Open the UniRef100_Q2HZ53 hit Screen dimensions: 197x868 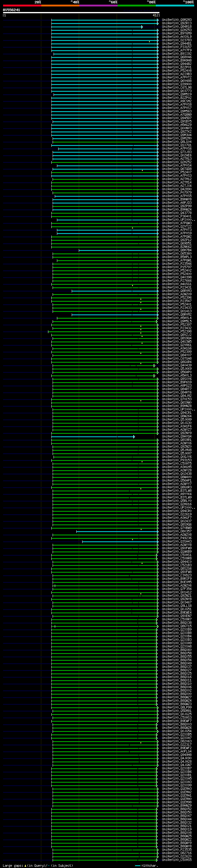pos(177,30)
